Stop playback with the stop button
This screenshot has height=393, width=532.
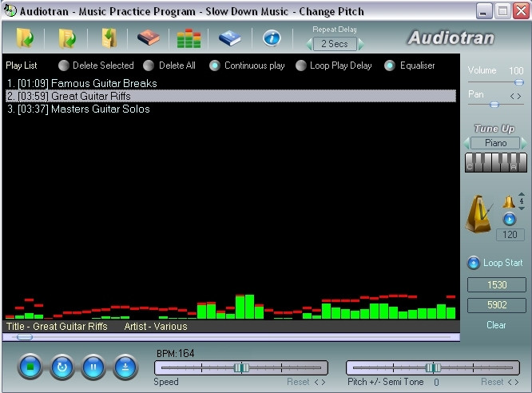30,367
